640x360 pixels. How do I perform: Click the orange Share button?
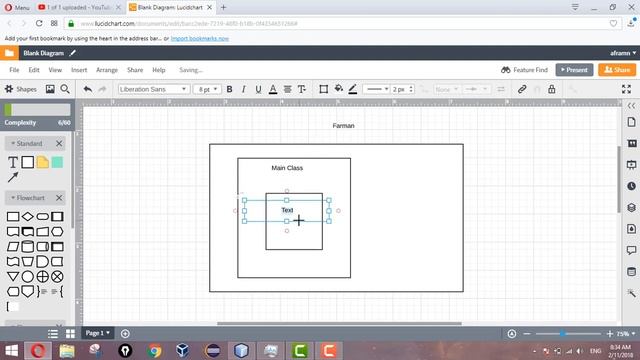(617, 70)
